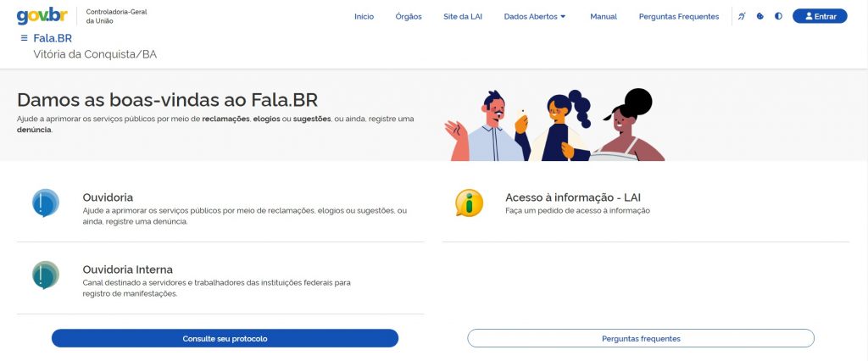Click the Consulte seu protocolo button
Screen dimensions: 868x361
pyautogui.click(x=225, y=338)
